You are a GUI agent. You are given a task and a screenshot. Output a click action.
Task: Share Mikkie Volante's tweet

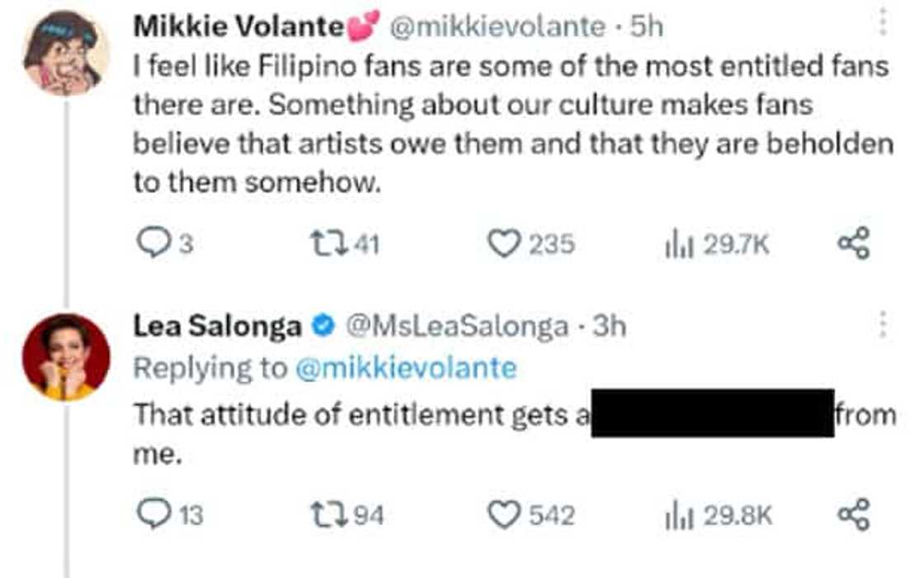click(x=853, y=244)
